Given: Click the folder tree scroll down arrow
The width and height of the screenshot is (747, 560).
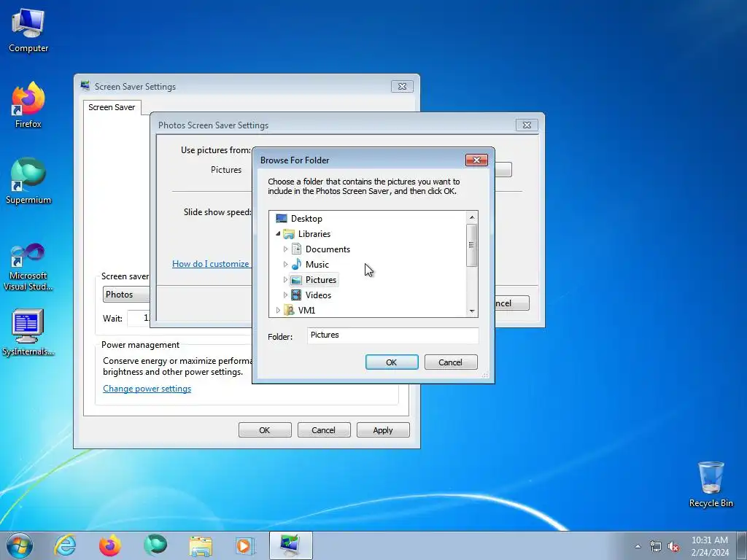Looking at the screenshot, I should tap(472, 311).
